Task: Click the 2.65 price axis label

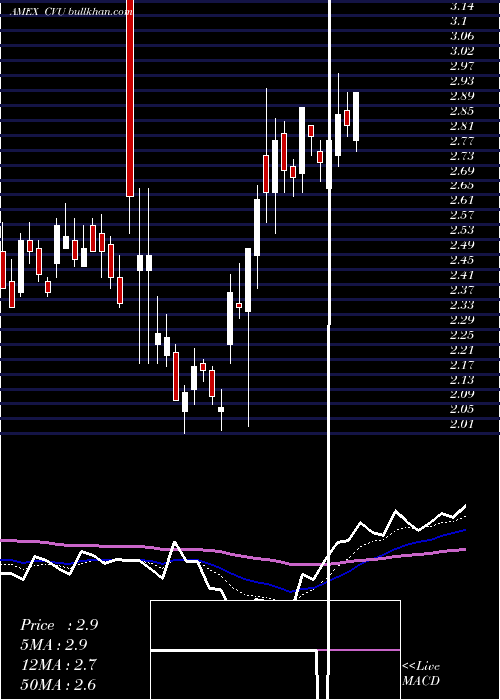Action: click(x=462, y=185)
